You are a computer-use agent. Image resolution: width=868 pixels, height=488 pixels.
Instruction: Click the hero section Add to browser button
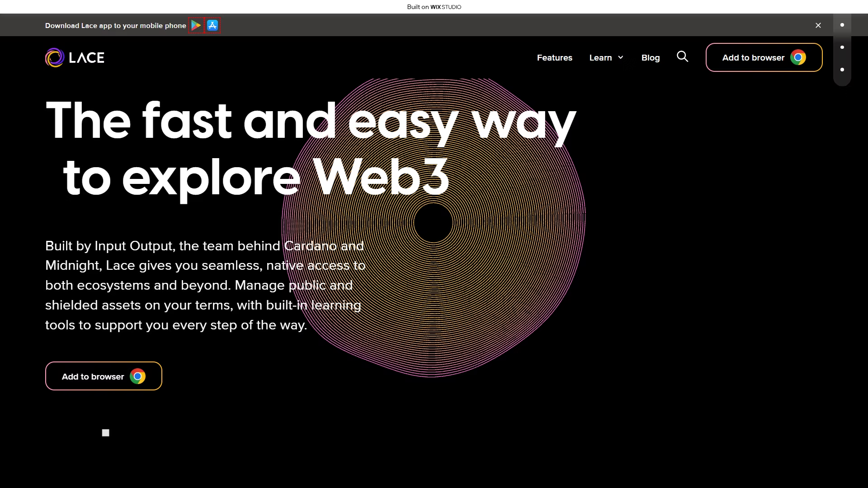tap(104, 376)
